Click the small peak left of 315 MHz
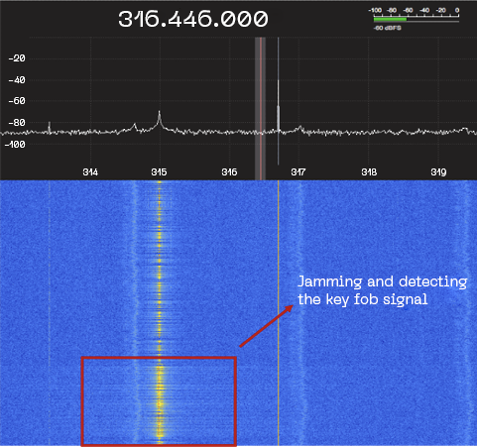Screen dimensions: 478x448 pyautogui.click(x=135, y=127)
